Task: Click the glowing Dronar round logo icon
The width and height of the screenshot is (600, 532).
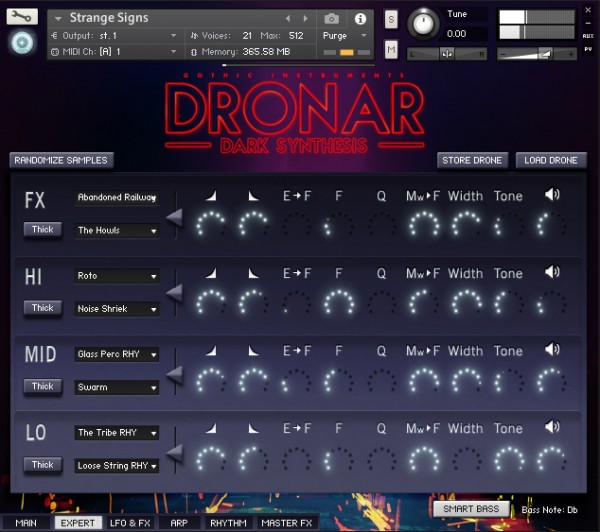Action: pyautogui.click(x=22, y=42)
